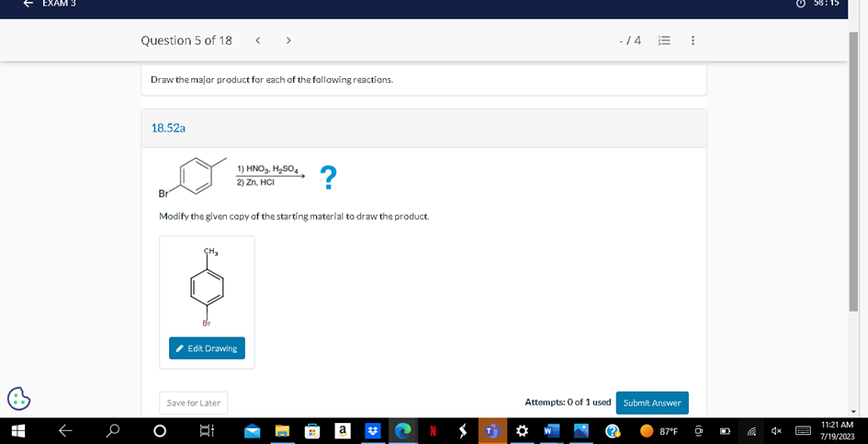
Task: Open Netflix in taskbar
Action: tap(434, 431)
